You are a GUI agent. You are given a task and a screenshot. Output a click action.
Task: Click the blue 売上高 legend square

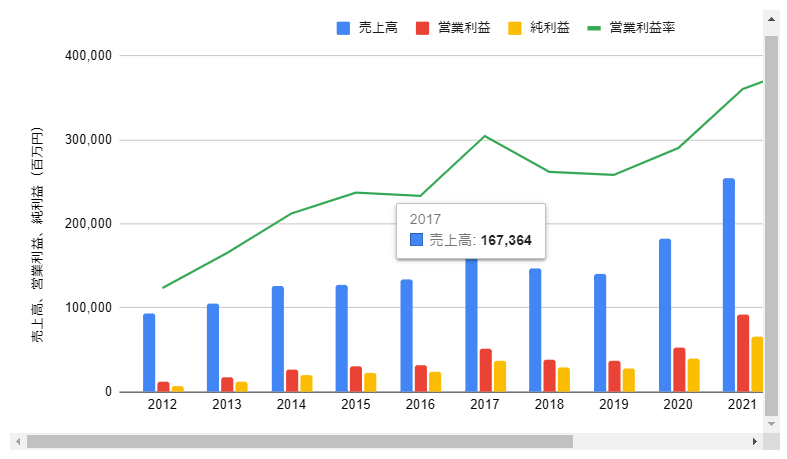point(343,28)
